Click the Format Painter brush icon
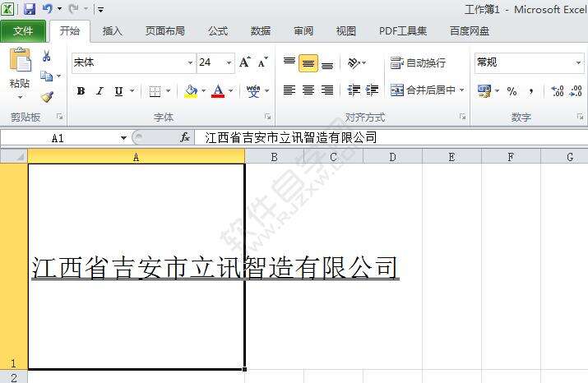This screenshot has height=383, width=588. 47,97
